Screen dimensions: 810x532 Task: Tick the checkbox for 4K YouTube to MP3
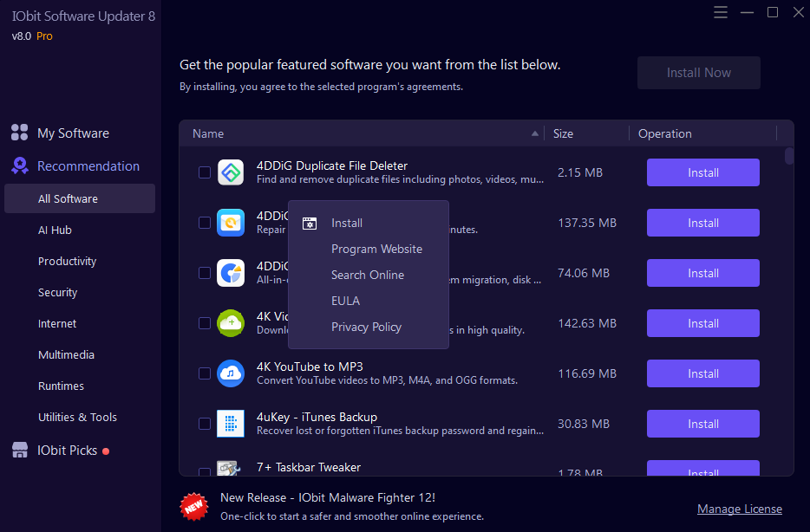pos(205,373)
